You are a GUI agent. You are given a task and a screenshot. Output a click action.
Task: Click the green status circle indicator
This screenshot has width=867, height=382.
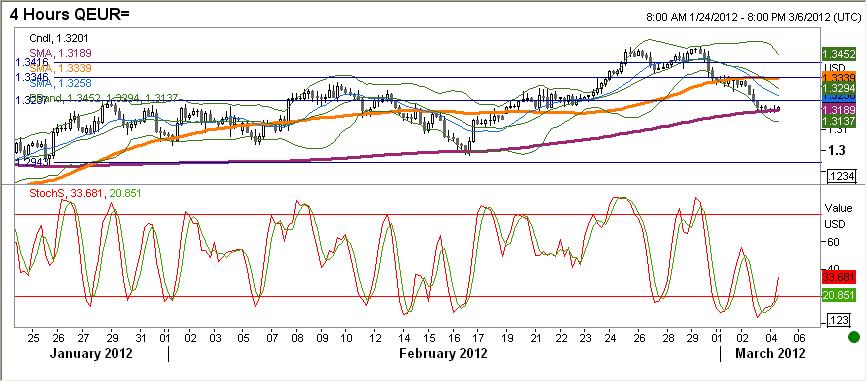[x=855, y=336]
